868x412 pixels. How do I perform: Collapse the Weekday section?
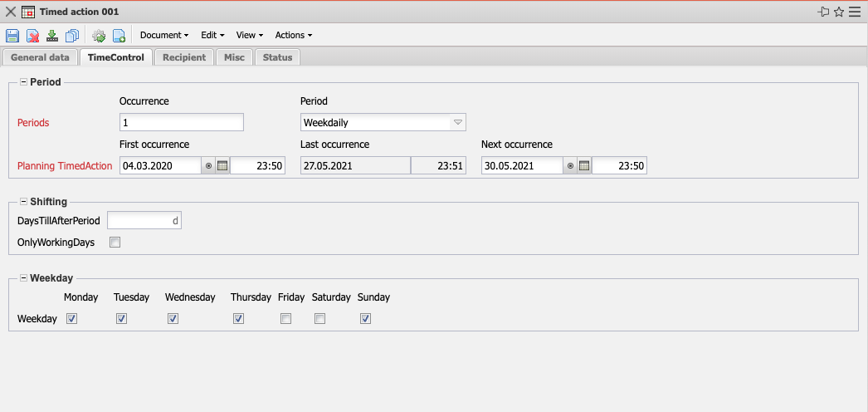24,278
